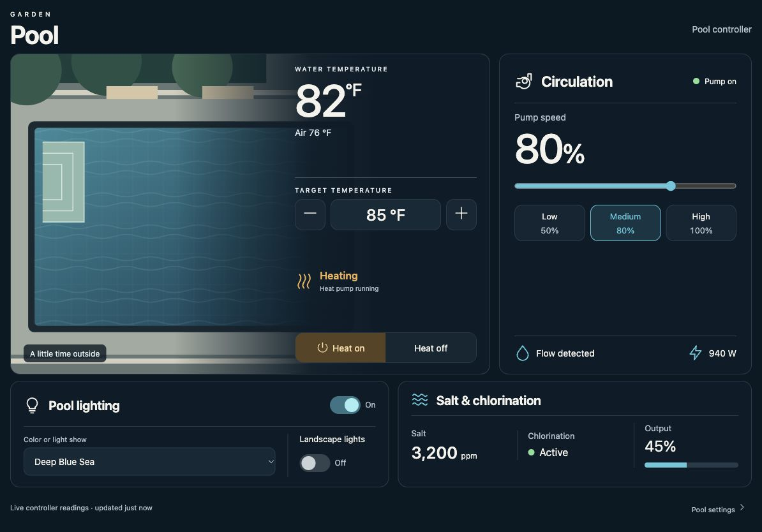Click the Circulation pump icon
The width and height of the screenshot is (762, 532).
coord(524,81)
